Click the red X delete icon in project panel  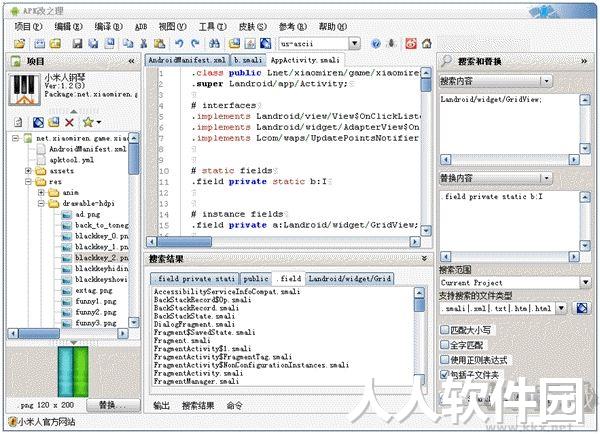(69, 122)
